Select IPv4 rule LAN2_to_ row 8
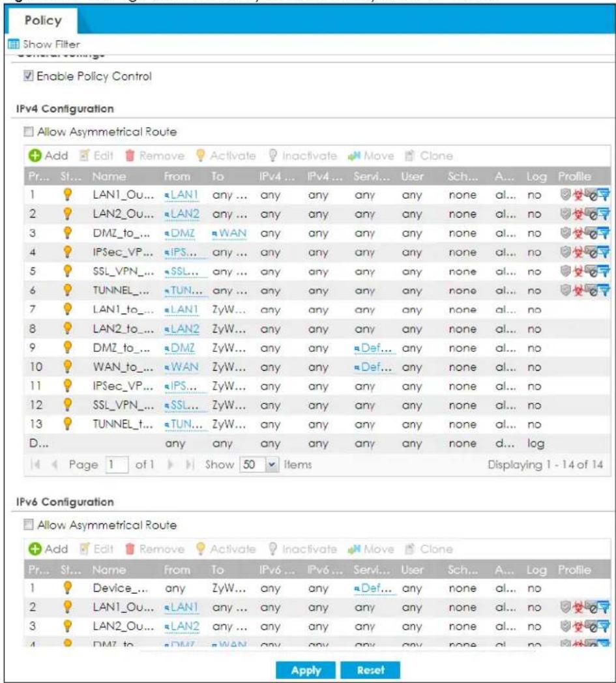The image size is (616, 683). (317, 329)
